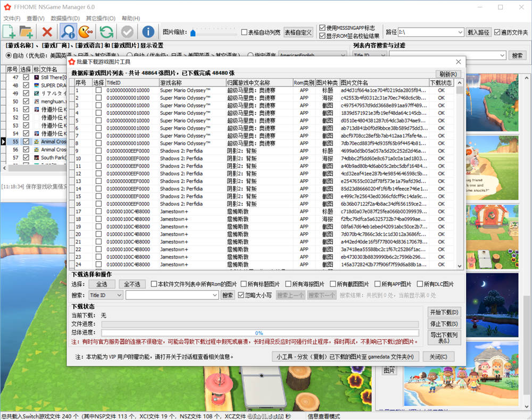This screenshot has height=420, width=532.
Task: Open the 数据操作(D) menu
Action: (x=65, y=18)
